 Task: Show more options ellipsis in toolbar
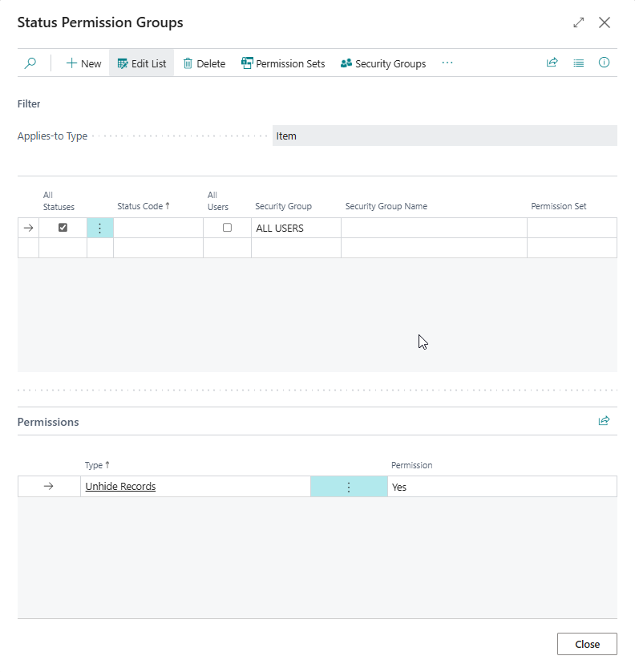447,63
